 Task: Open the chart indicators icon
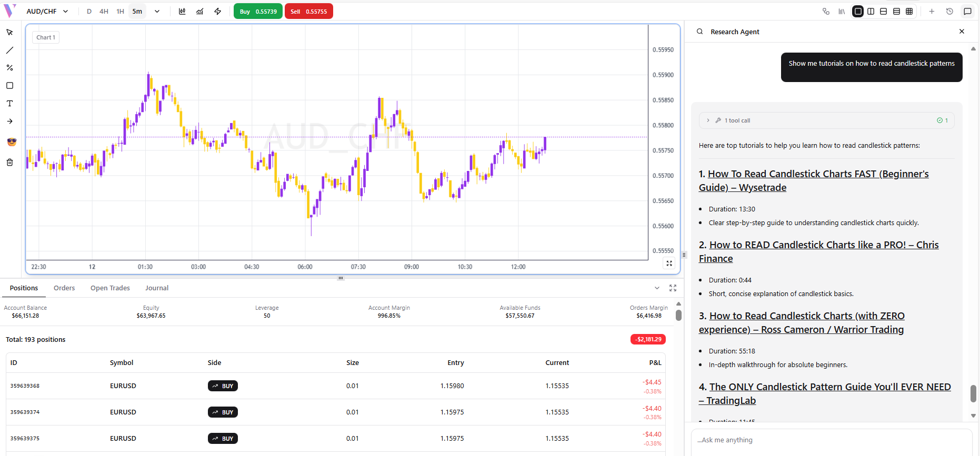pyautogui.click(x=200, y=12)
